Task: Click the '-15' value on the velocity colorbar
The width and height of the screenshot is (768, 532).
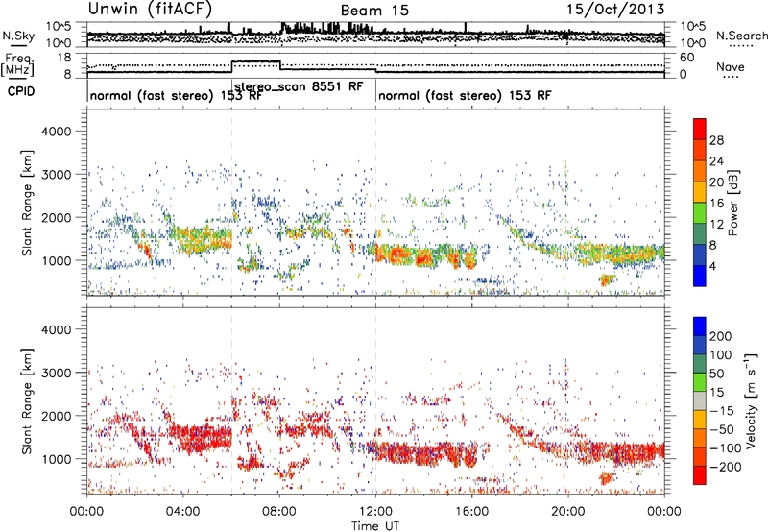Action: 723,411
